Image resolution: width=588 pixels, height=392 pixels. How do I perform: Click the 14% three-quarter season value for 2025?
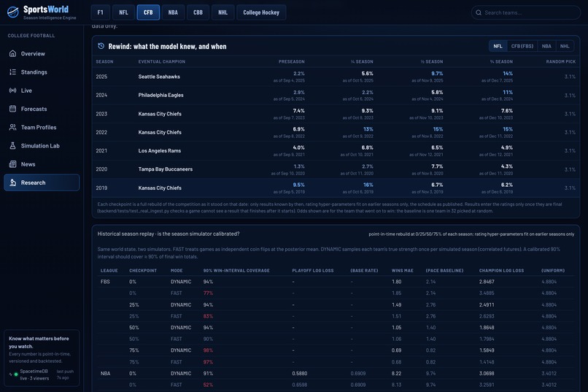(x=508, y=73)
